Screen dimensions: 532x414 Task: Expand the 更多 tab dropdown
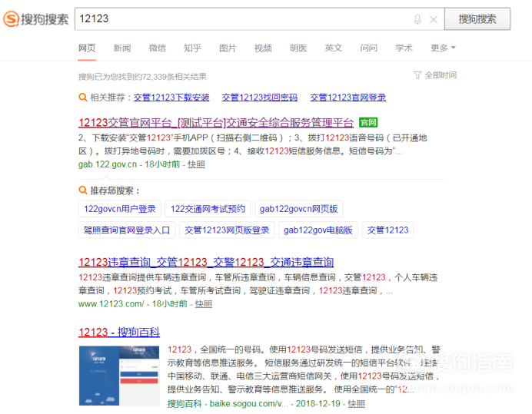(x=443, y=48)
